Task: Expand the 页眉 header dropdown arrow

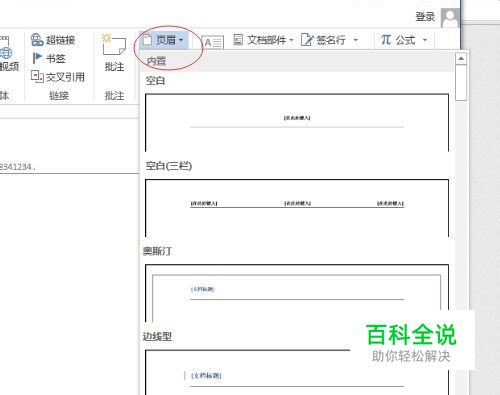Action: (181, 40)
